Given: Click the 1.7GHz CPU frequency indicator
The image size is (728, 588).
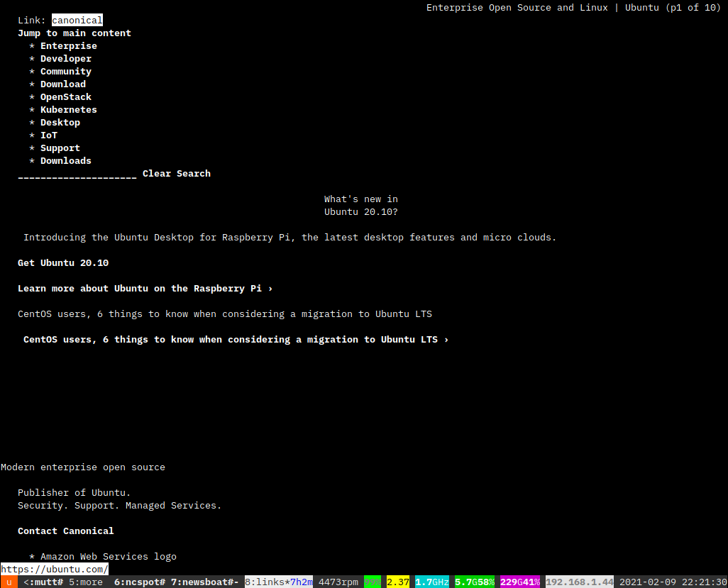Looking at the screenshot, I should tap(432, 582).
